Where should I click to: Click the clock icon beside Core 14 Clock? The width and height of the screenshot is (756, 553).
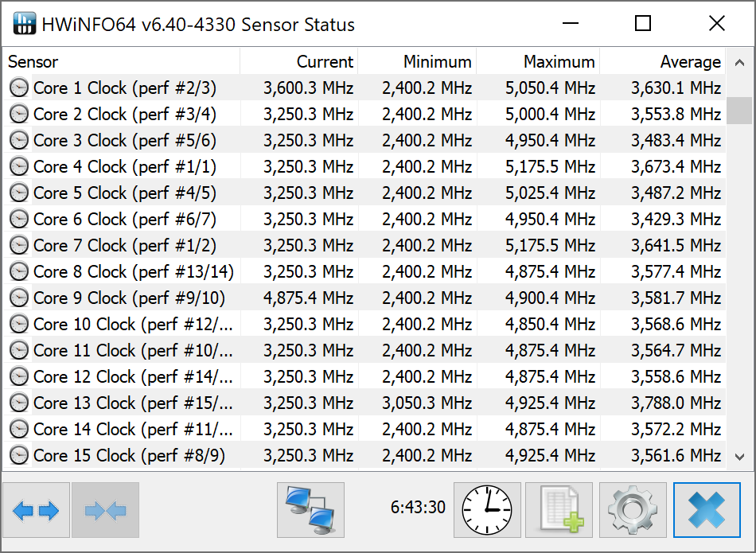click(x=19, y=429)
